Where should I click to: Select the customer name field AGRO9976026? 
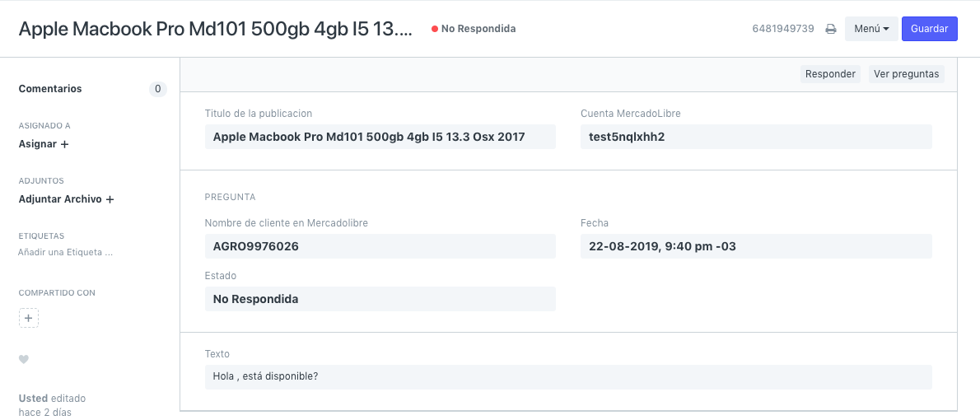(380, 246)
